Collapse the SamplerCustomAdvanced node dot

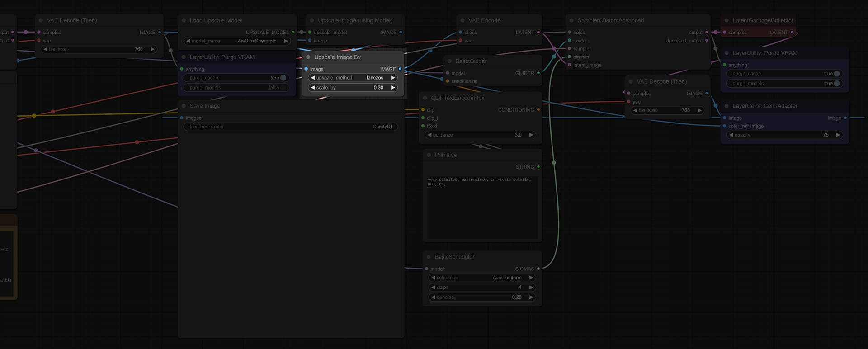(x=571, y=20)
